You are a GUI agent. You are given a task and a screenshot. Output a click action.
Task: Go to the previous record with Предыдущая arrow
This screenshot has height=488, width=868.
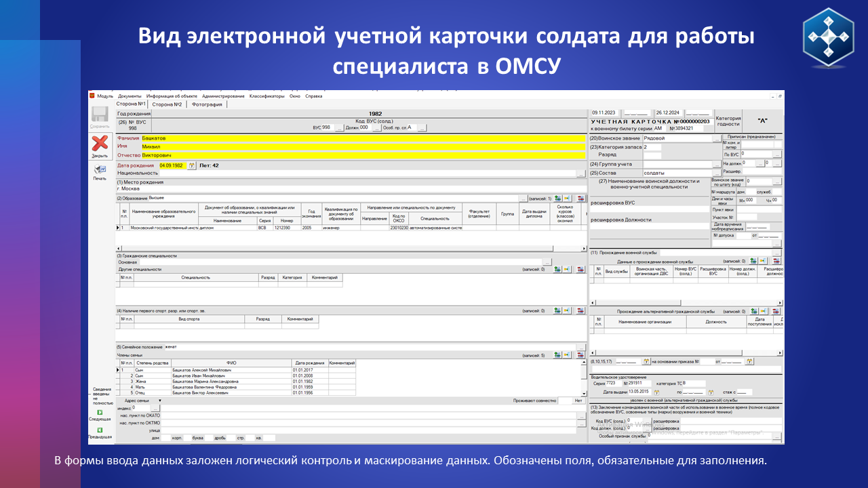pyautogui.click(x=100, y=430)
